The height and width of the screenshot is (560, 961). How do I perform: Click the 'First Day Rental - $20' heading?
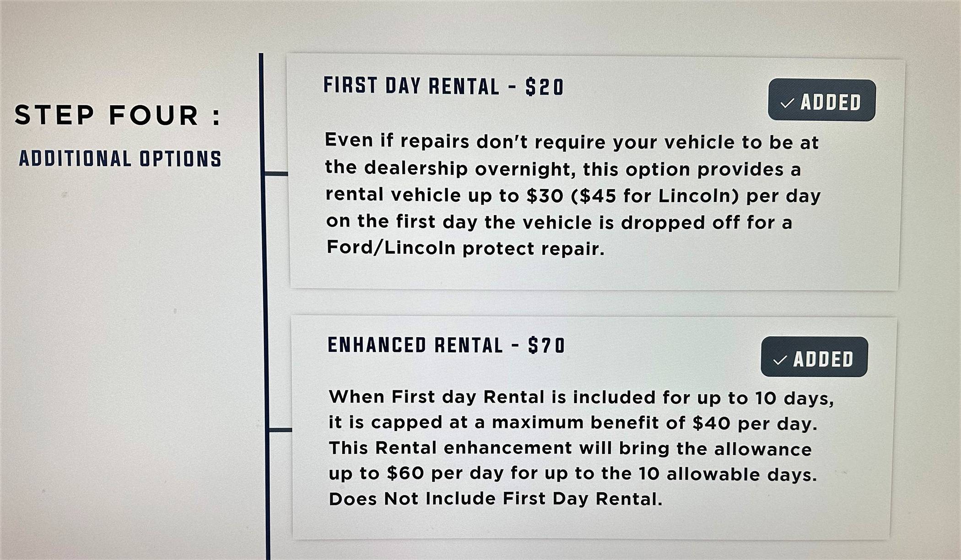point(443,86)
